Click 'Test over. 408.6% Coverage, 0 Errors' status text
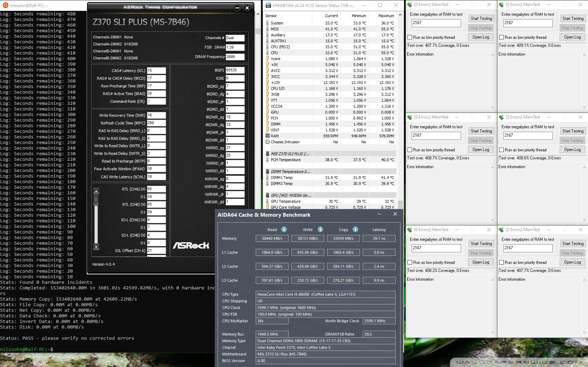The height and width of the screenshot is (367, 588). [x=530, y=158]
